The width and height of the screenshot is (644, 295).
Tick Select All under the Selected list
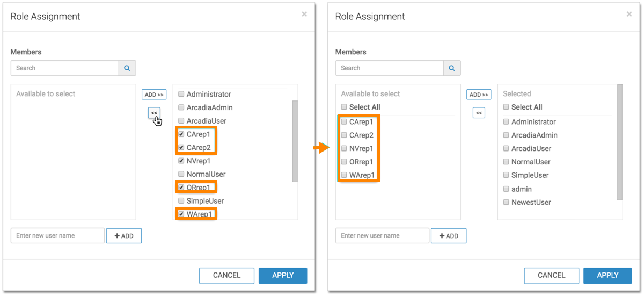506,107
